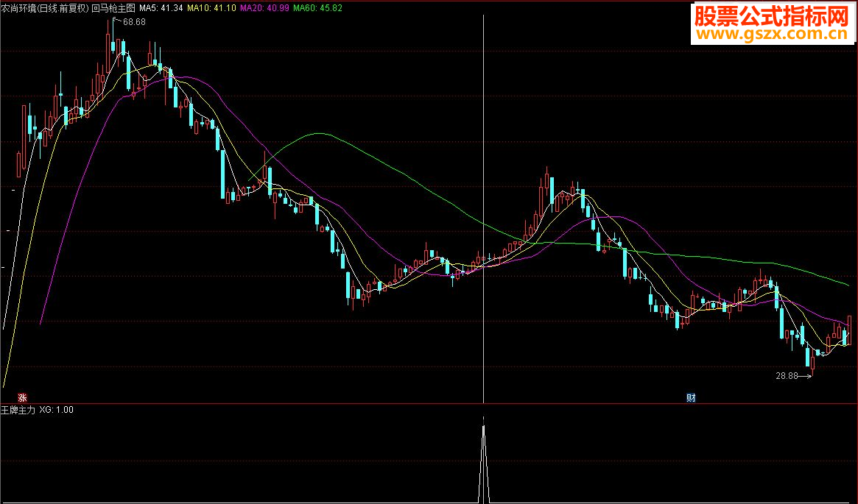Click the 回马枪主图 indicator name
Screen dimensions: 858x504
[113, 8]
